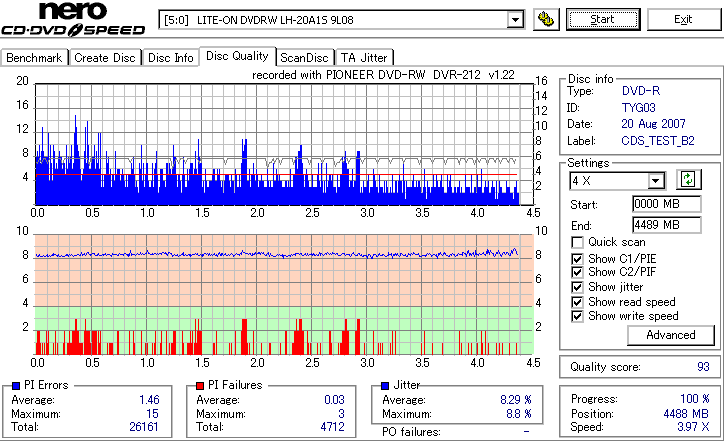Toggle the Show C2/PIF checkbox

tap(577, 272)
